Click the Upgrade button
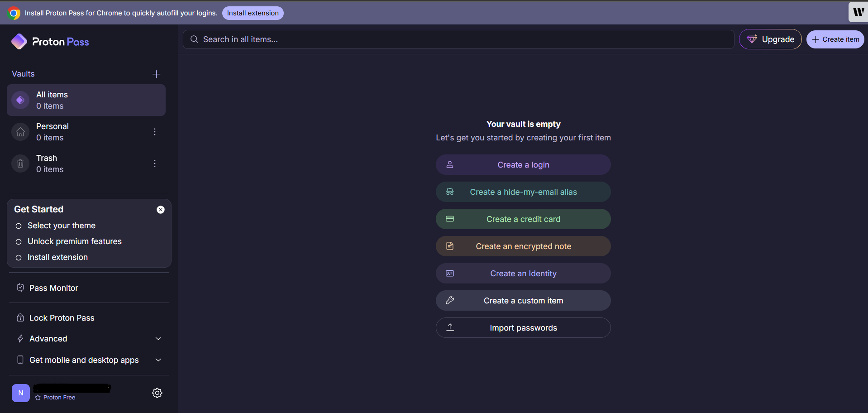Viewport: 868px width, 413px height. click(x=770, y=39)
